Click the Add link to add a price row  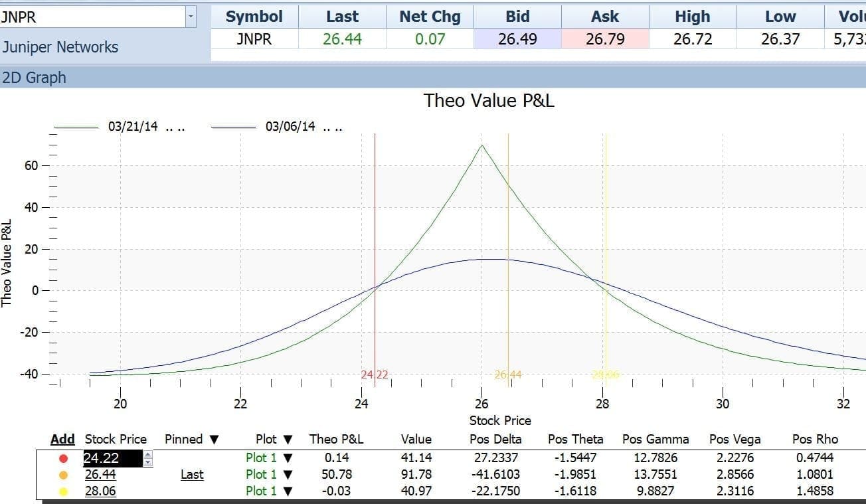[x=62, y=440]
